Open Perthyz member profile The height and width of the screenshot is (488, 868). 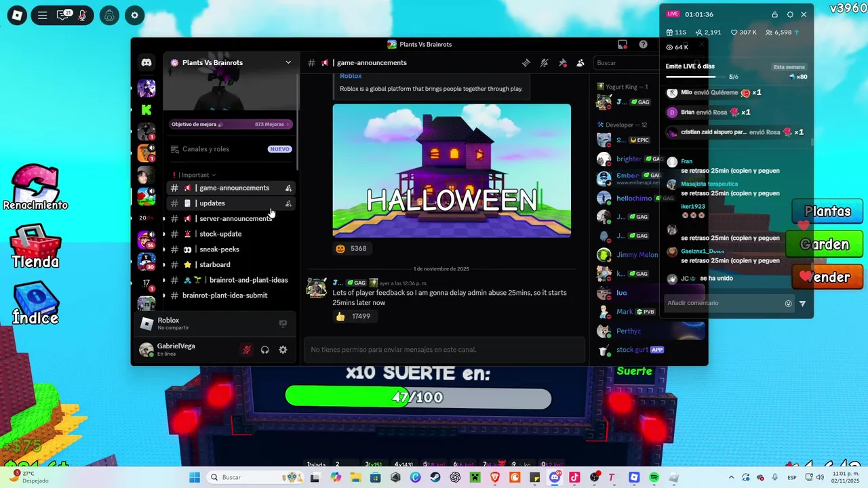627,331
